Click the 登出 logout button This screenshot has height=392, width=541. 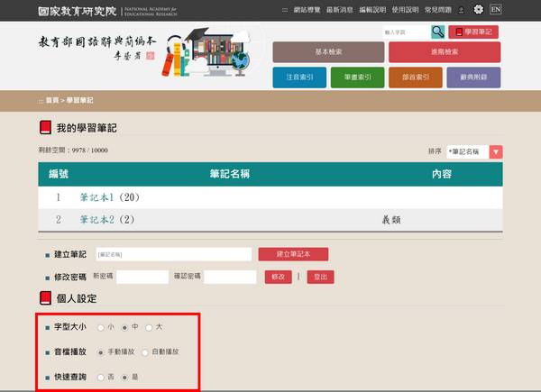tap(320, 277)
